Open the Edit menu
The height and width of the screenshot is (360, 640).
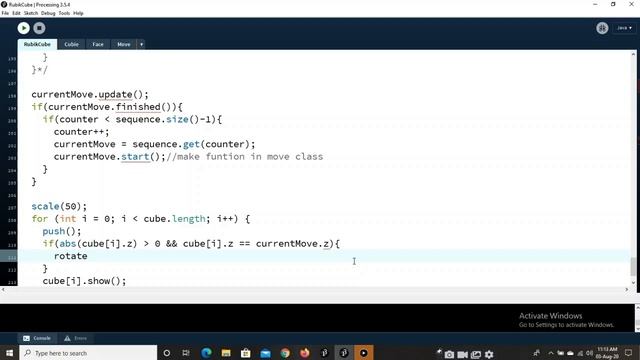pyautogui.click(x=16, y=13)
